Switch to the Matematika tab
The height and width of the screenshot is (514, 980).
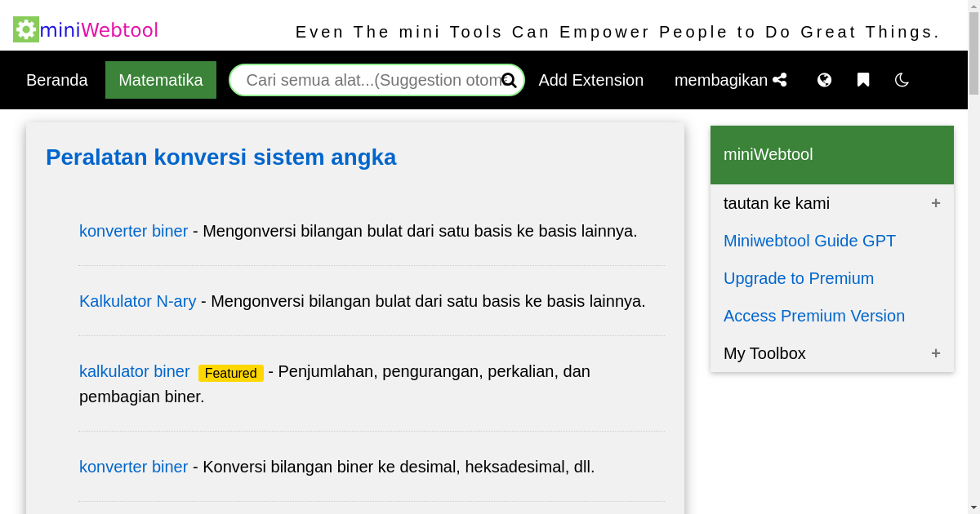160,80
